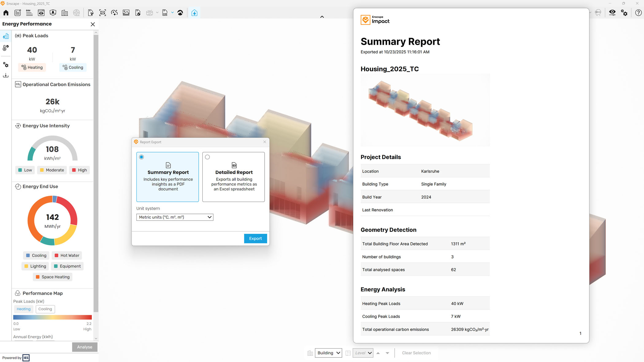Viewport: 644px width, 362px height.
Task: Open the cloud upload tool
Action: 180,13
